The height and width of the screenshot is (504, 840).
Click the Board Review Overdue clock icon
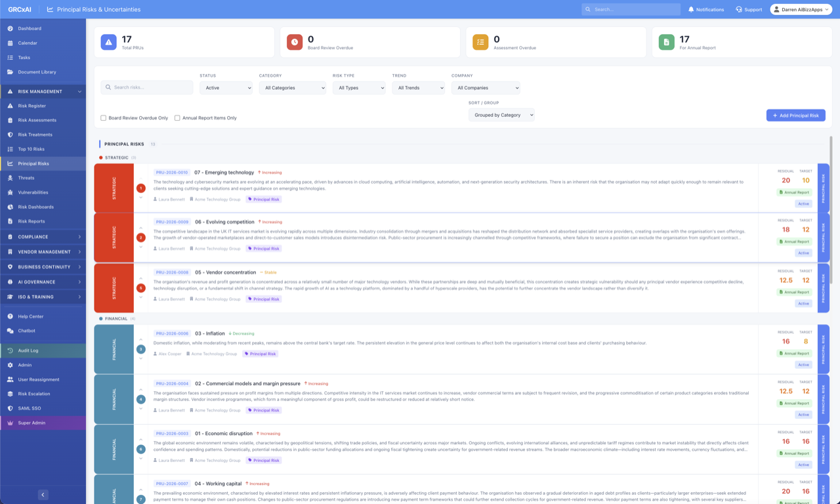[x=295, y=42]
